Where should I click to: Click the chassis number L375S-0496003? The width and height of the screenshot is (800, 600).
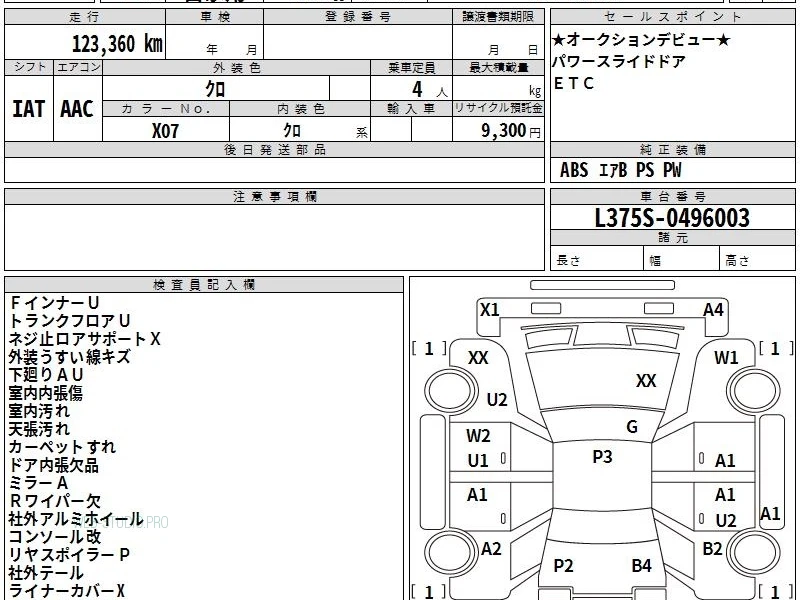click(x=672, y=218)
